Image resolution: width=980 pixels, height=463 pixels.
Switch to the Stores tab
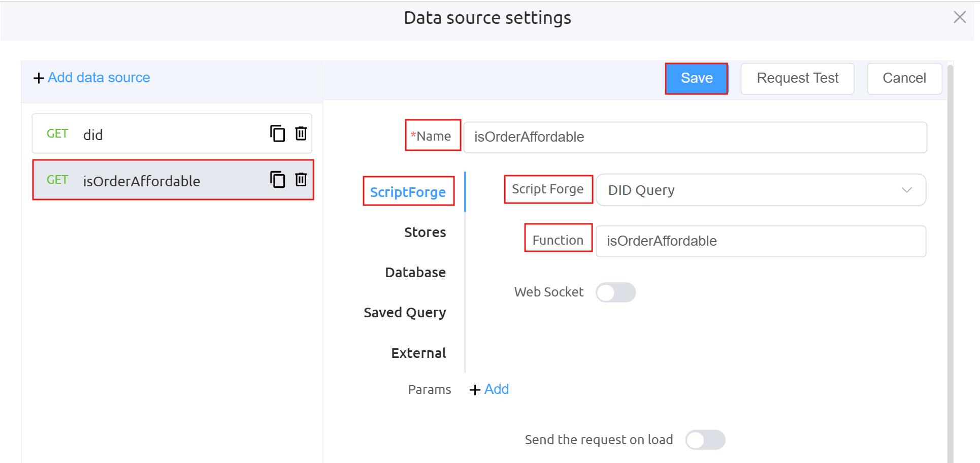pos(424,233)
